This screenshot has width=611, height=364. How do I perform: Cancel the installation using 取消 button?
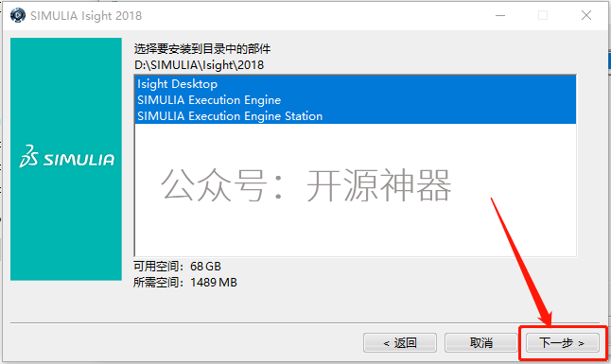click(480, 343)
